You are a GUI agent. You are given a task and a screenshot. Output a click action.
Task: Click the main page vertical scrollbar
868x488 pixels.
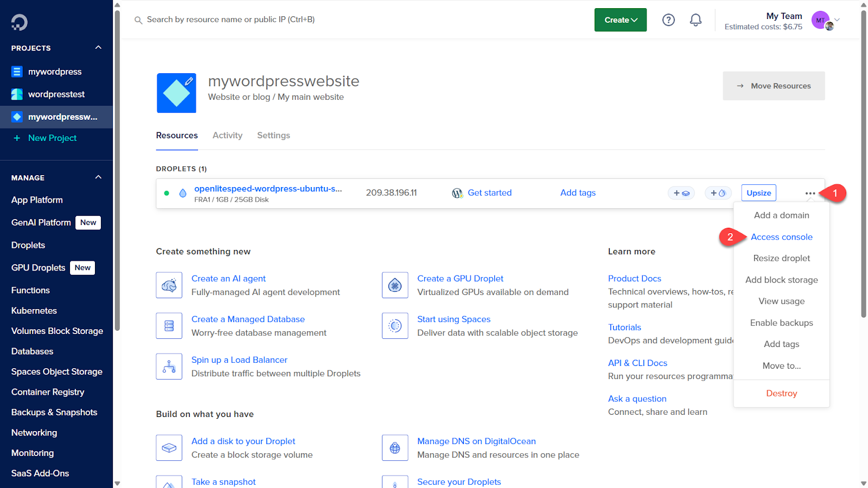pos(864,164)
